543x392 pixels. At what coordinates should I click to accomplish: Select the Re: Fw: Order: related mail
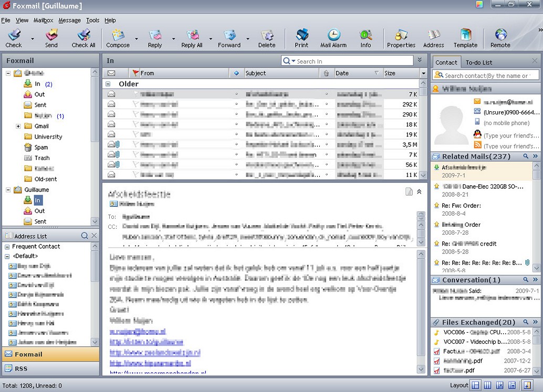(x=482, y=209)
